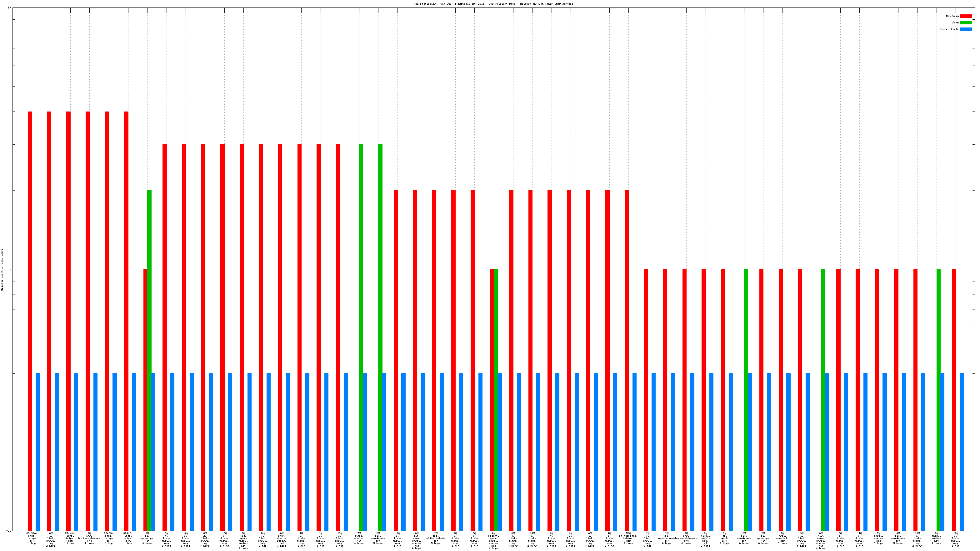Click the sa-accredit.habeas.com 2 hops label
The image size is (980, 551).
pyautogui.click(x=628, y=538)
